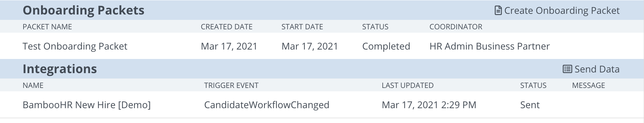
Task: Click the Onboarding Packets section heading
Action: pos(83,10)
